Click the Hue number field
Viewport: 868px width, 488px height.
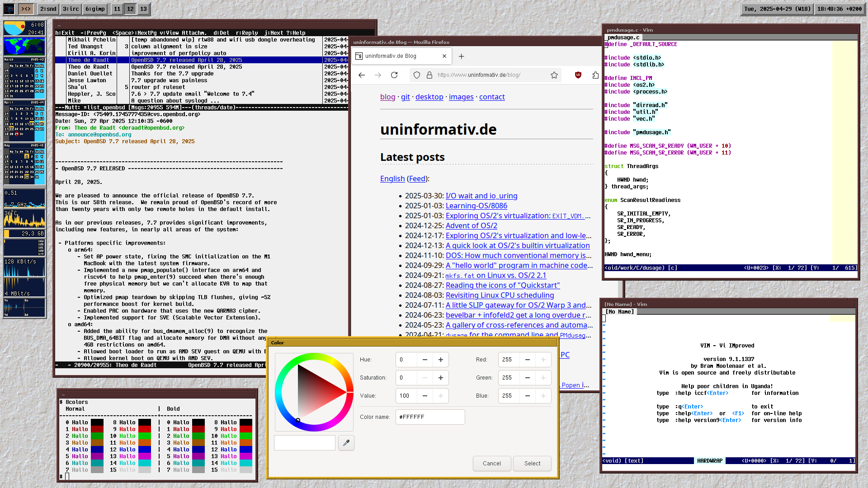406,360
